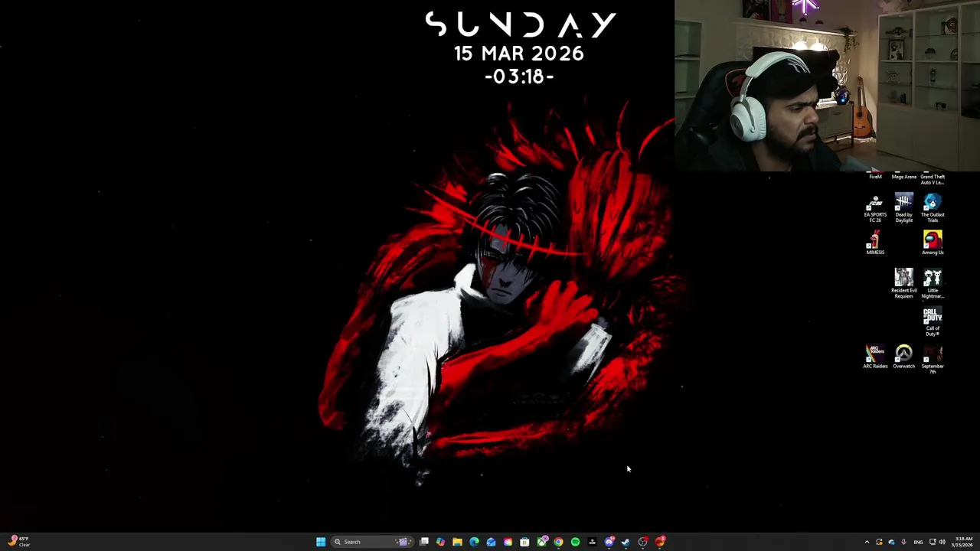
Task: Select the FiveM desktop shortcut
Action: coord(875,176)
